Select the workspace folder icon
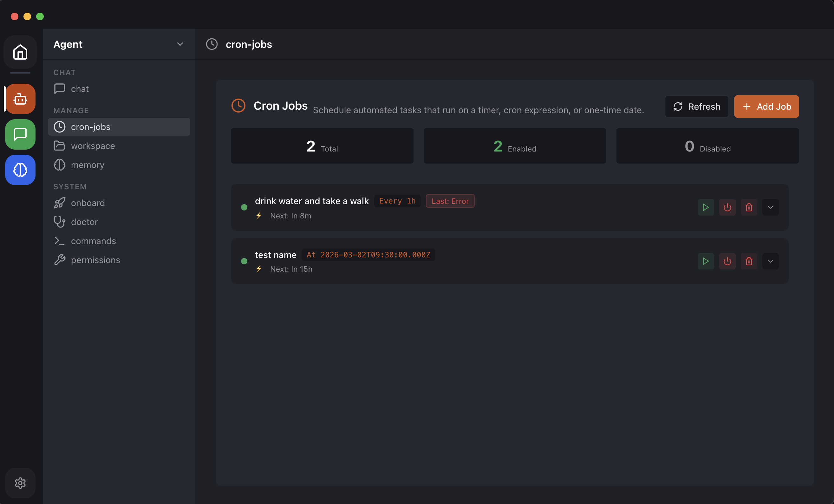The height and width of the screenshot is (504, 834). point(59,145)
